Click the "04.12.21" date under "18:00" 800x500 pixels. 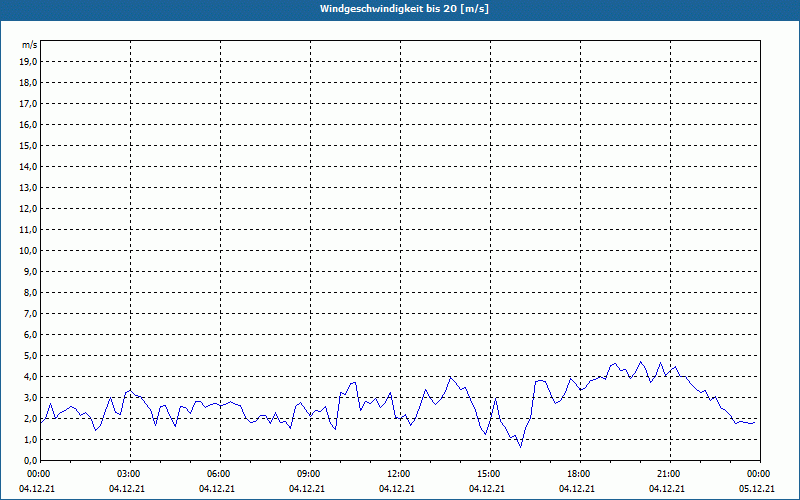pos(577,489)
